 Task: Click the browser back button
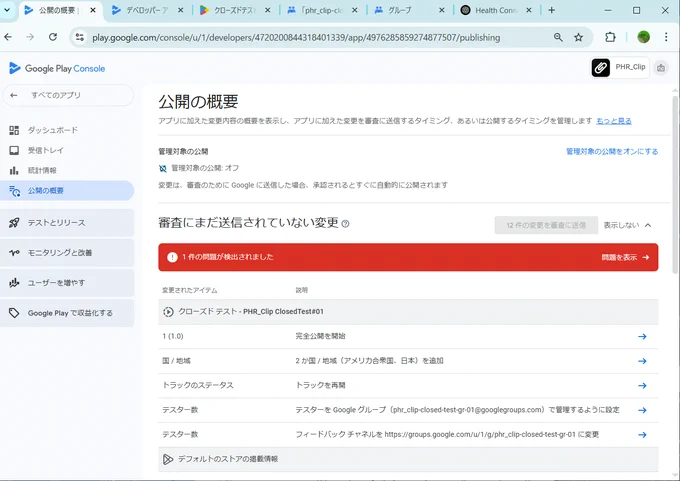(8, 37)
